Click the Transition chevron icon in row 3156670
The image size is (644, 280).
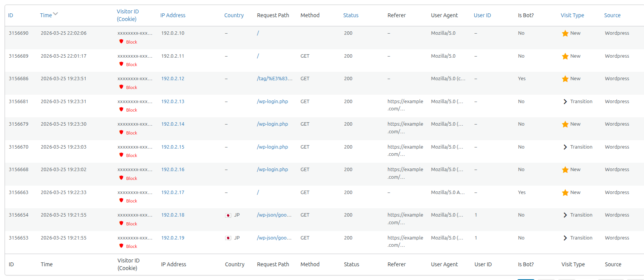tap(565, 147)
